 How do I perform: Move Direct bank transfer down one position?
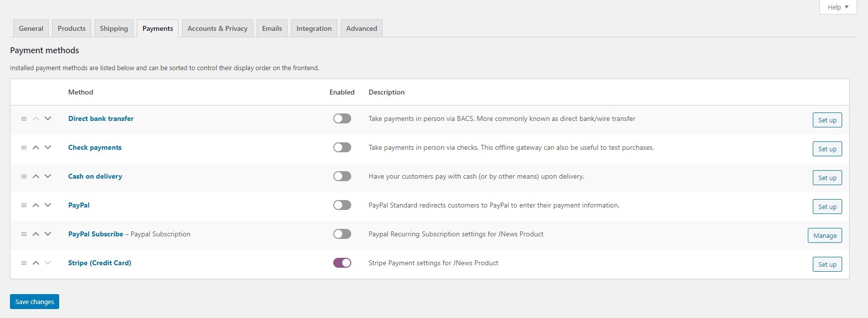(48, 119)
